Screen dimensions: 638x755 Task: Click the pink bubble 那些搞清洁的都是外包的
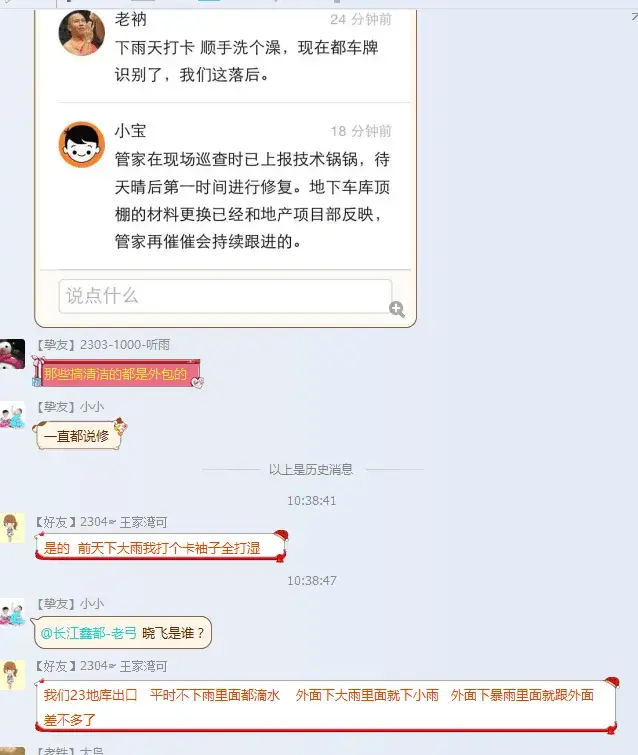coord(117,374)
